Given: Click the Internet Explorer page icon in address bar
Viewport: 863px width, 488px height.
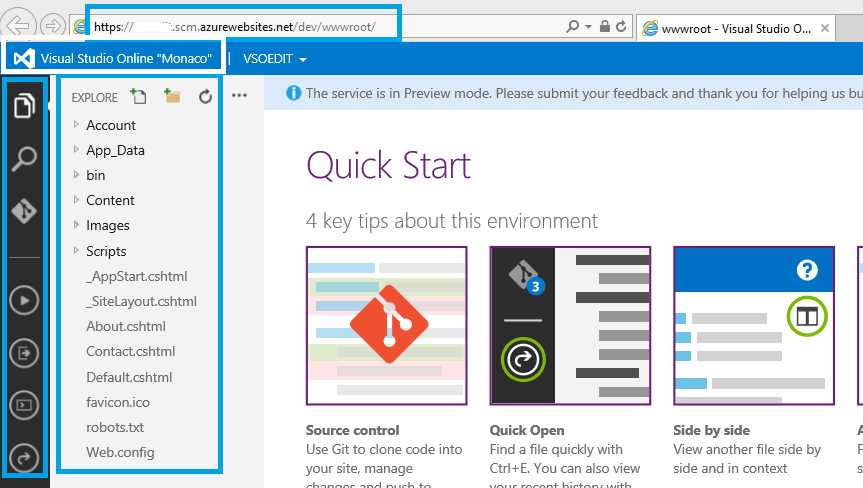Looking at the screenshot, I should [x=80, y=26].
